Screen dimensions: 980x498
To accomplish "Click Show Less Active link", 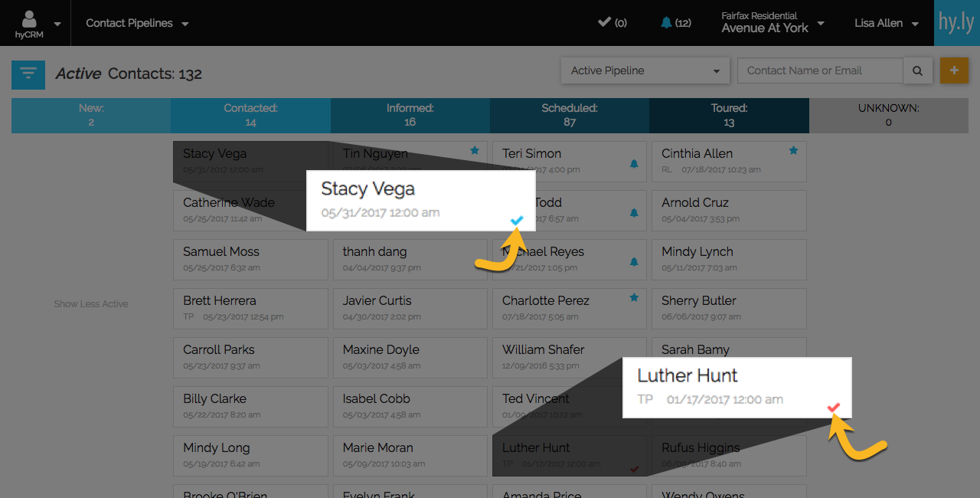I will [x=91, y=304].
